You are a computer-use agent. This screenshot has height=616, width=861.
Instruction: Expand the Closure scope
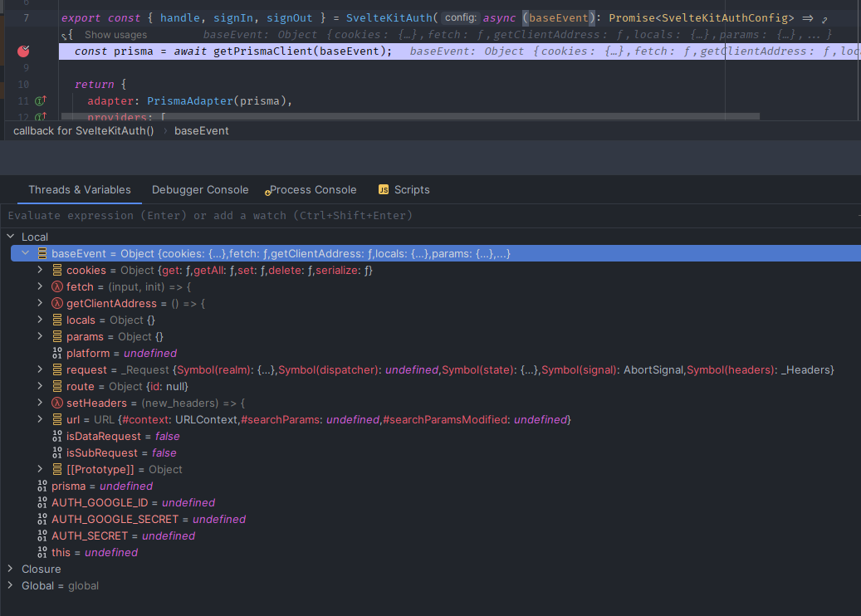click(x=11, y=569)
